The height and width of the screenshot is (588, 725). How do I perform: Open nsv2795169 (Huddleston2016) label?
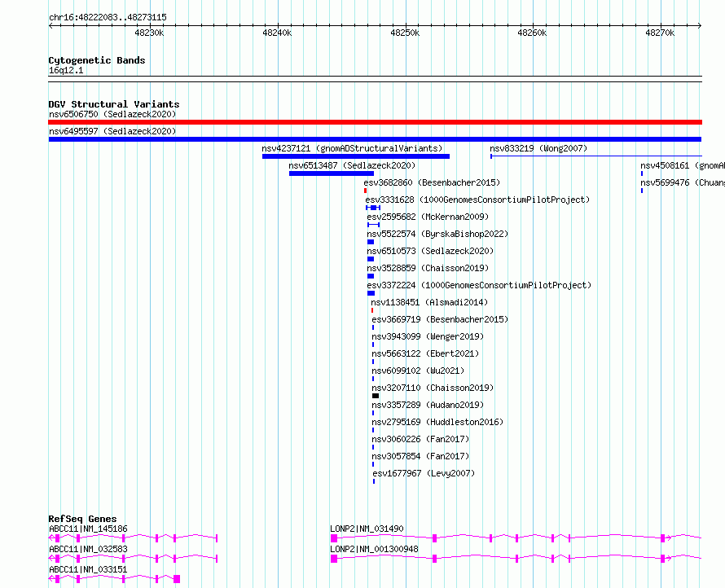point(437,422)
